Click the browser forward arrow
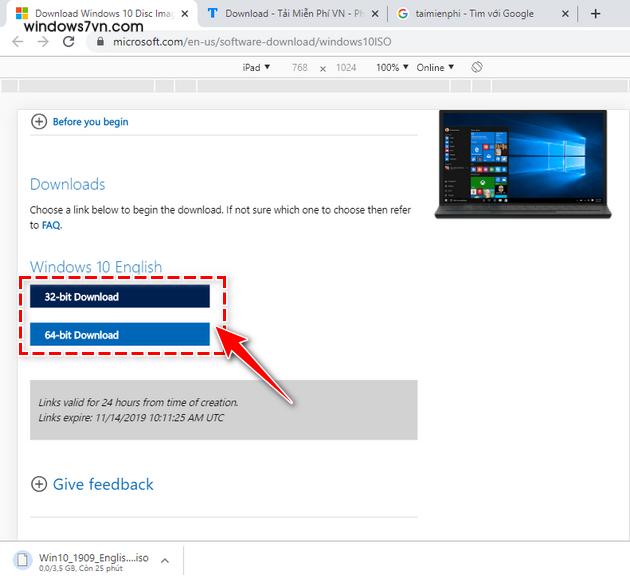The width and height of the screenshot is (630, 579). click(43, 42)
